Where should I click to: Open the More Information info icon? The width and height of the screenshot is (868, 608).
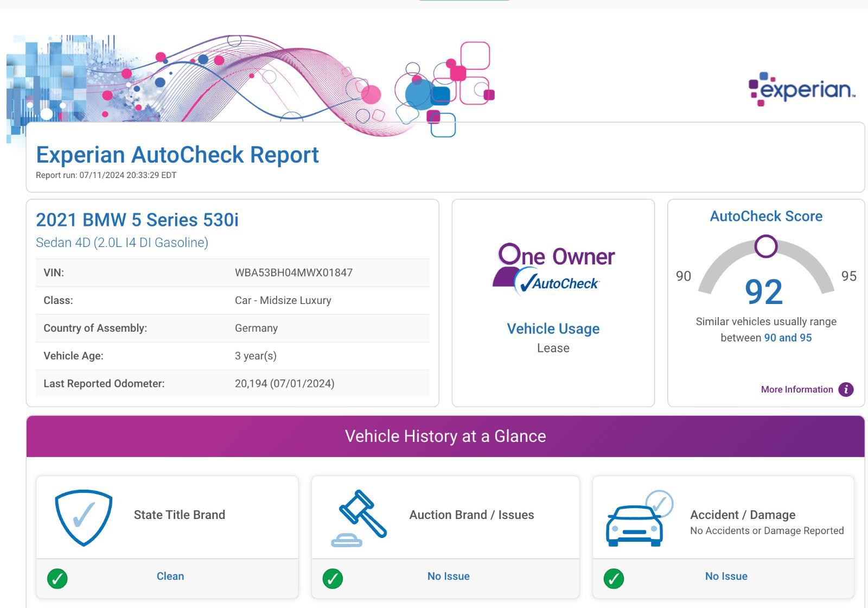coord(846,389)
